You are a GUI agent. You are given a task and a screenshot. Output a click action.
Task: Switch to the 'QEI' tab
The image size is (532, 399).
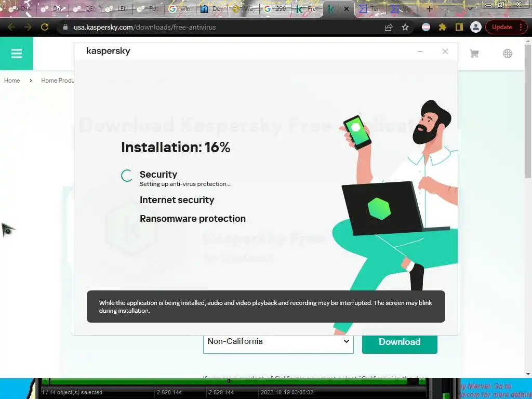tap(85, 9)
